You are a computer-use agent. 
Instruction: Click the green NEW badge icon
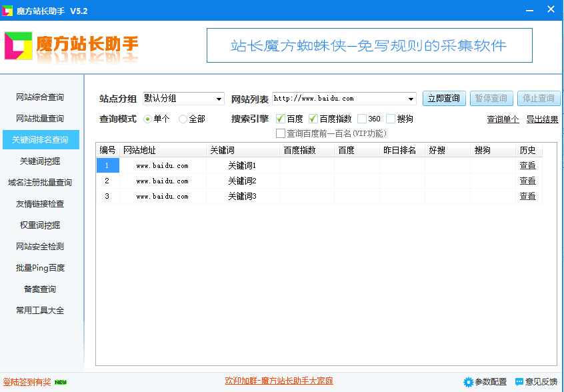click(x=61, y=382)
